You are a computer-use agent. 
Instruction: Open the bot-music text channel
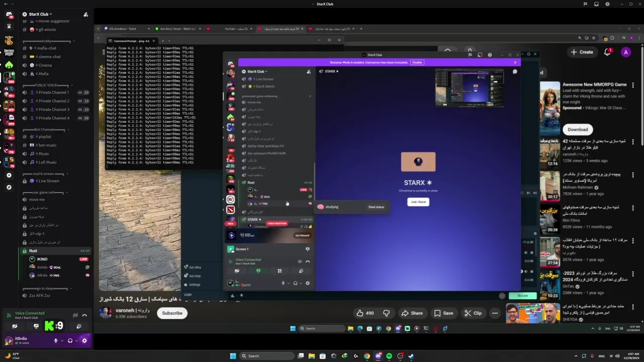coord(55,145)
